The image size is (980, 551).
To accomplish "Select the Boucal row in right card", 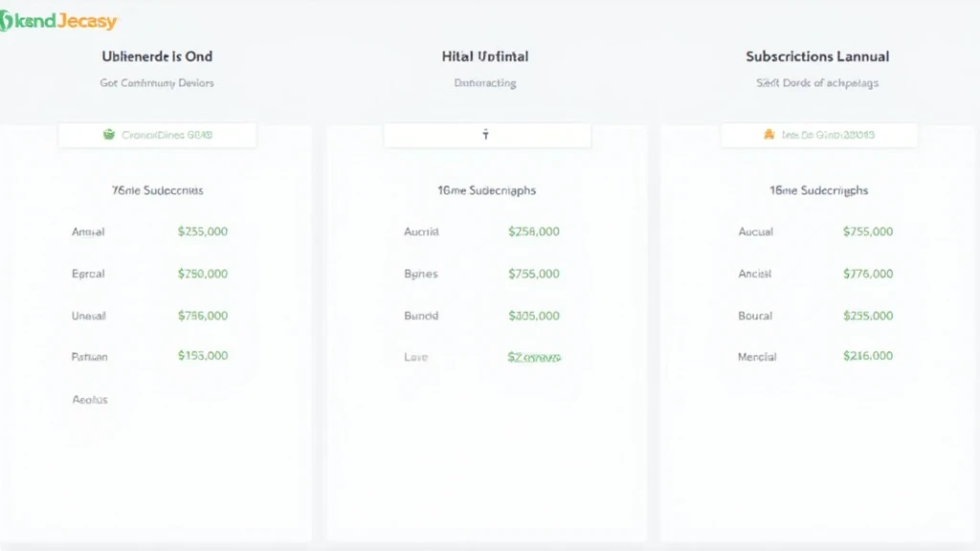I will 755,316.
